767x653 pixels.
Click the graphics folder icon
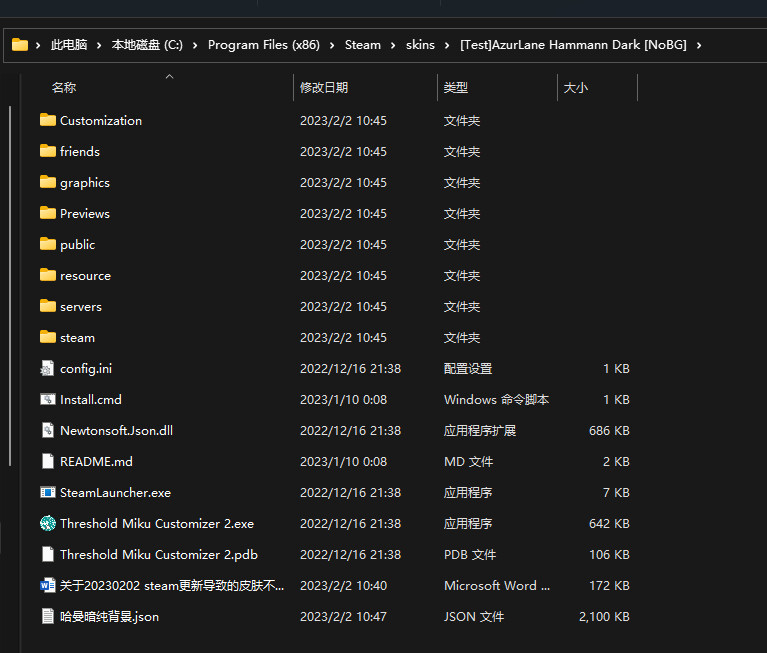pos(47,182)
